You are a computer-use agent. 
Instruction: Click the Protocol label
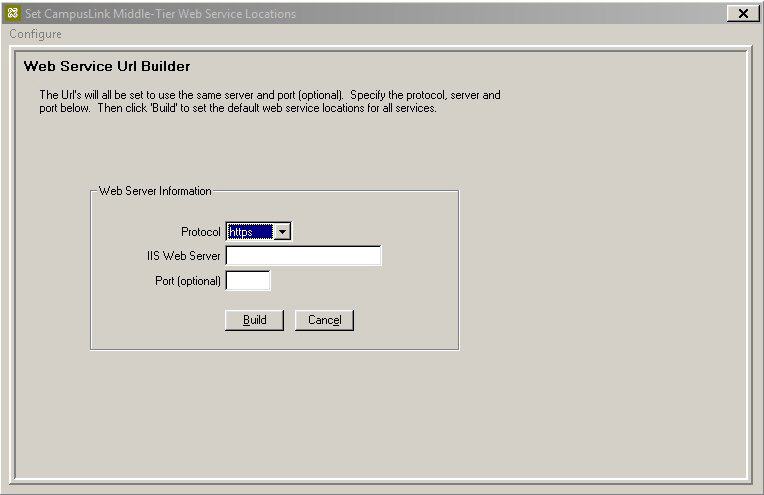pyautogui.click(x=201, y=232)
